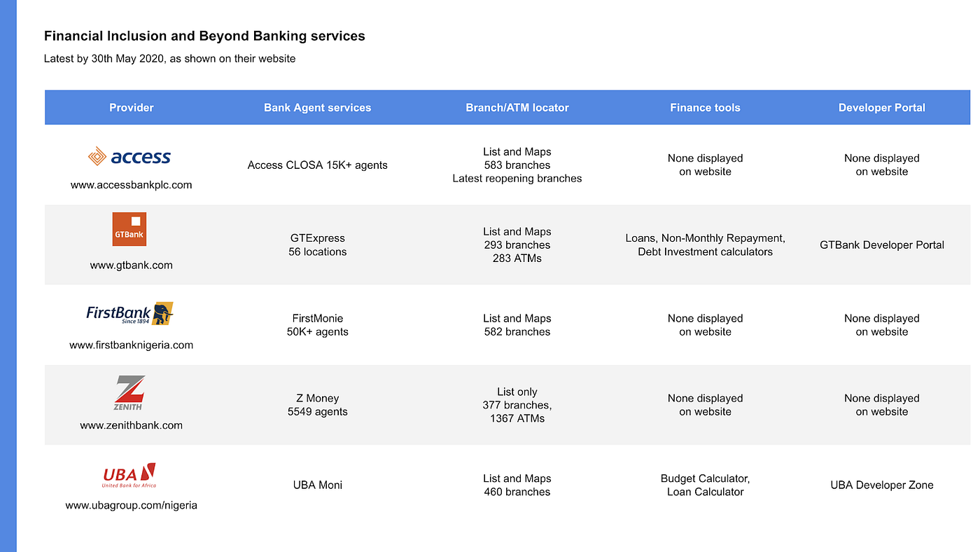Click '293 branches' in GTBank row
This screenshot has width=980, height=552.
pyautogui.click(x=517, y=245)
